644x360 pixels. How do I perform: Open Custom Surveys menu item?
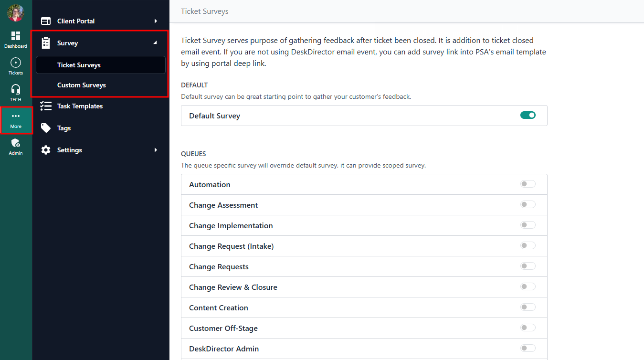82,85
